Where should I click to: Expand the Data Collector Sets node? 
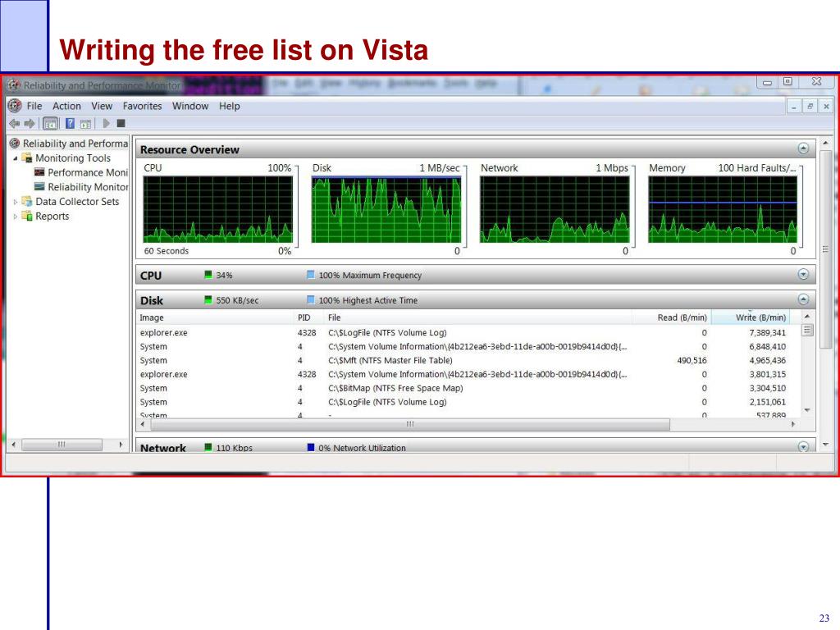(x=15, y=202)
